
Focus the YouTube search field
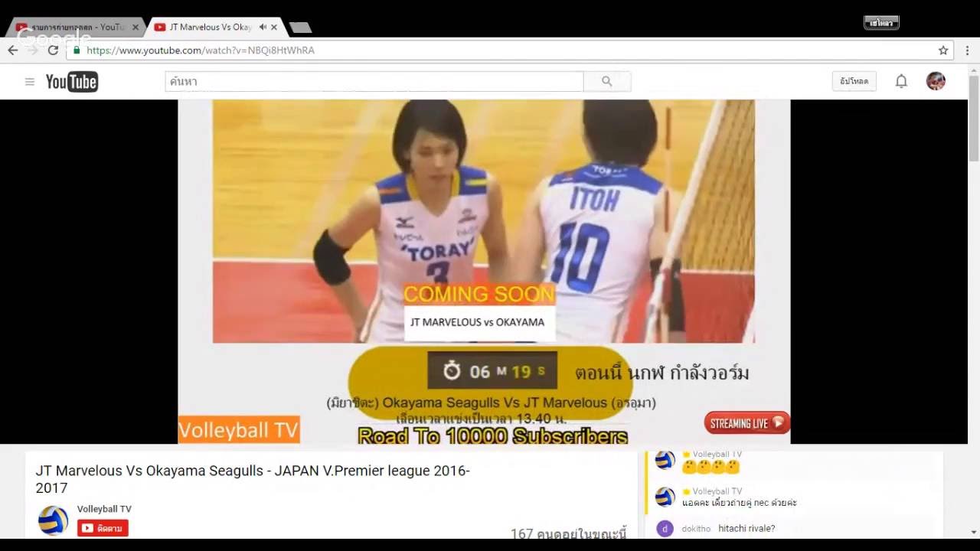pyautogui.click(x=374, y=81)
